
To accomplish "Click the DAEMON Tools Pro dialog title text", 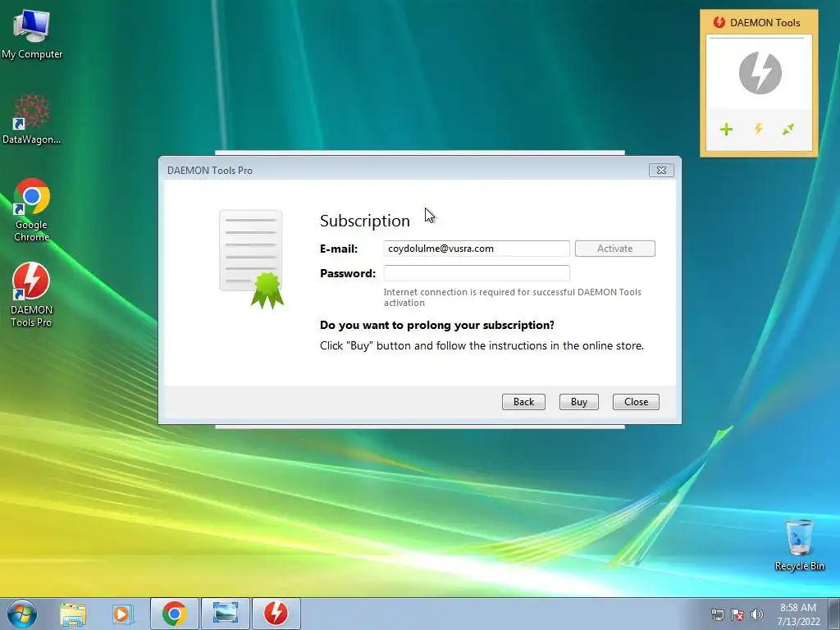I will 209,171.
